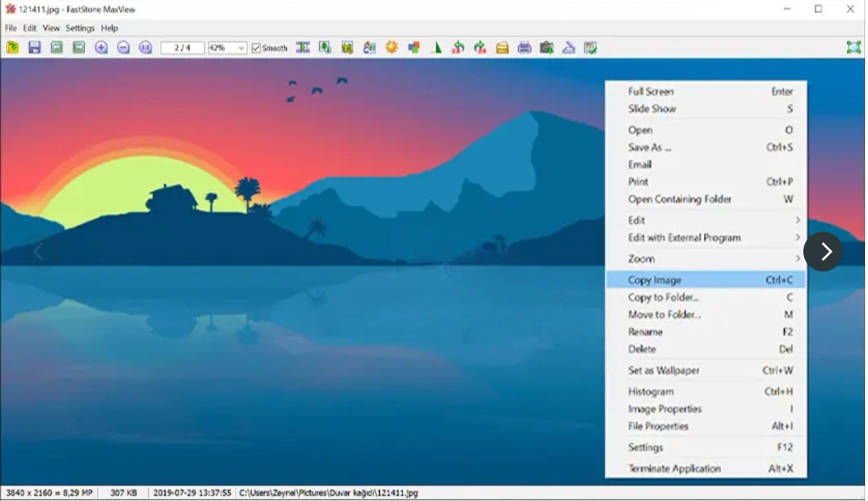Open the Settings checklist toolbar icon
This screenshot has width=868, height=501.
click(x=591, y=48)
